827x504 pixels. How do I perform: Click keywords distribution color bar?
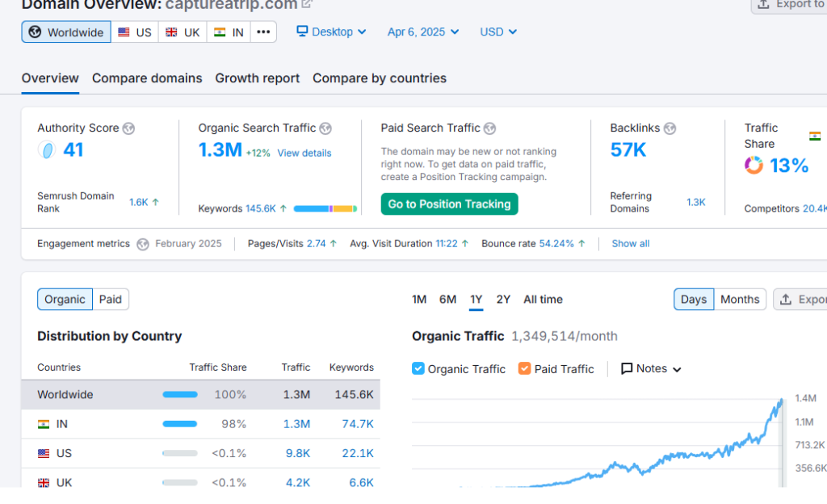325,208
